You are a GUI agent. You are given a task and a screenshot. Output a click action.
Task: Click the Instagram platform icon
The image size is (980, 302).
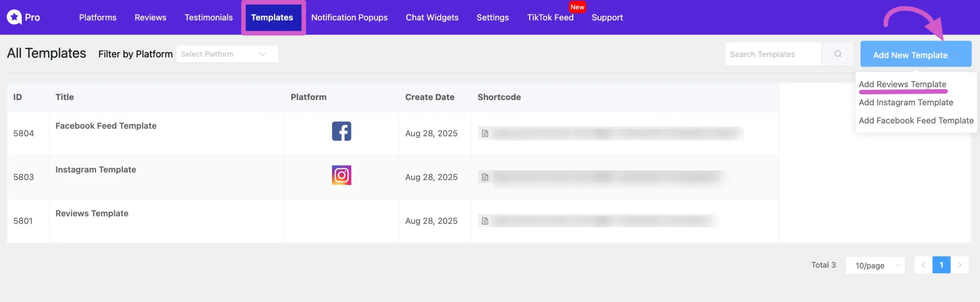(341, 175)
